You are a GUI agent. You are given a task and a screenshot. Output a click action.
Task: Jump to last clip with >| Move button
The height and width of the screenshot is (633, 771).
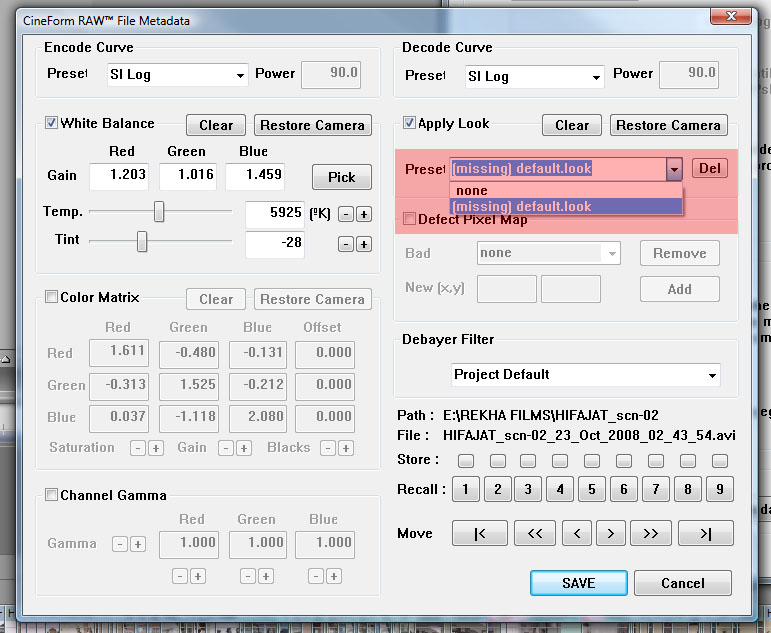point(706,534)
